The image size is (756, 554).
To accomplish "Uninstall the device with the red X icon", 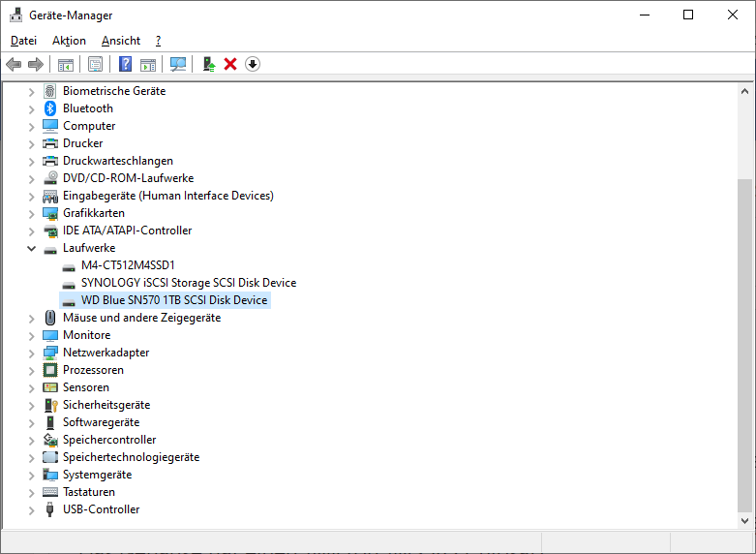I will [x=230, y=64].
